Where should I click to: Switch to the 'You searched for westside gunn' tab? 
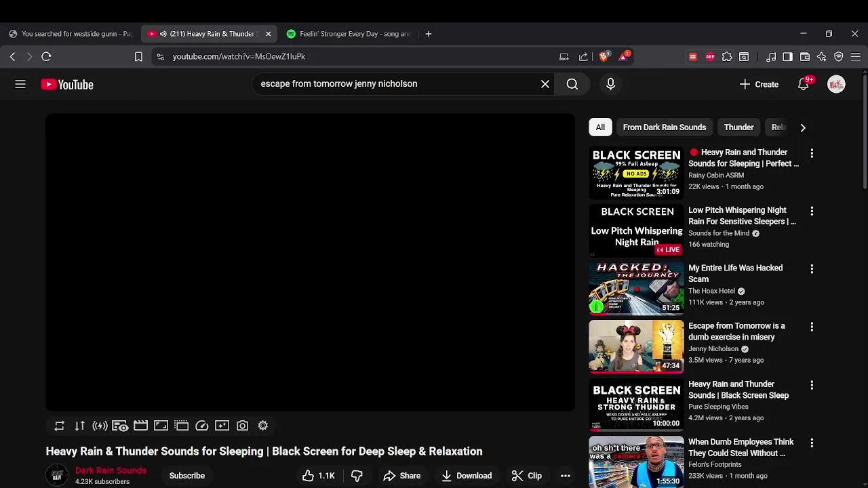coord(71,34)
